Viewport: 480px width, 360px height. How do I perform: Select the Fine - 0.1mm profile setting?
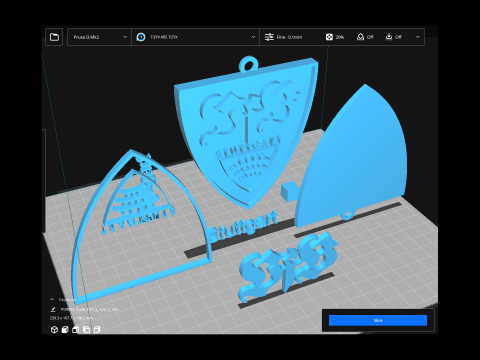click(x=289, y=37)
